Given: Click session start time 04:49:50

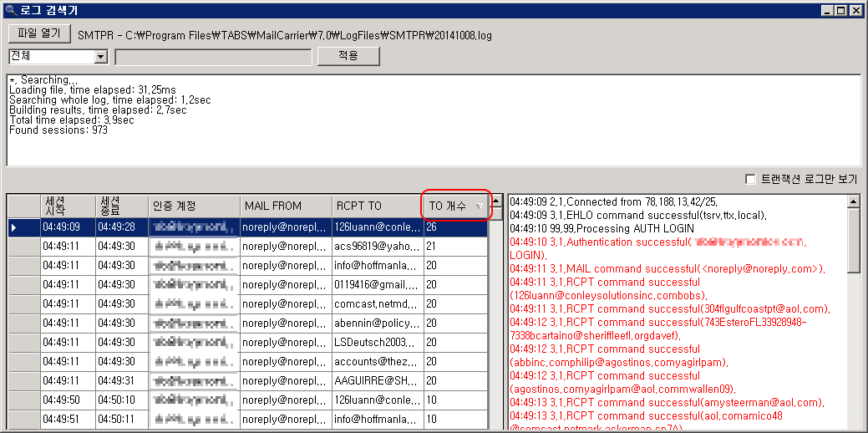Looking at the screenshot, I should tap(68, 401).
